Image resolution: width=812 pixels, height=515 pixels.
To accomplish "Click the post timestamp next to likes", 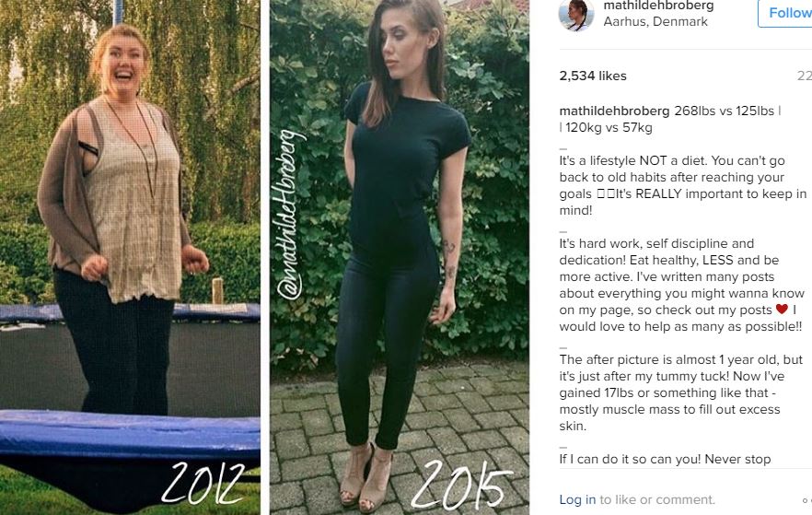I will tap(805, 76).
